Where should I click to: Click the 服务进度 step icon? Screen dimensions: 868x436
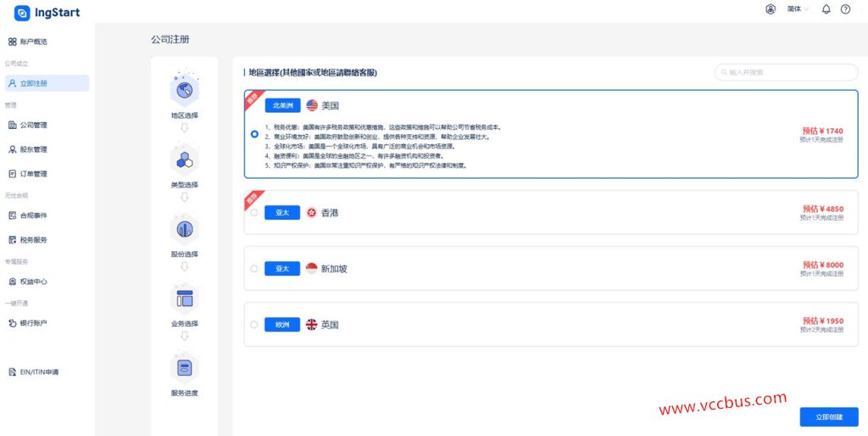click(x=184, y=368)
